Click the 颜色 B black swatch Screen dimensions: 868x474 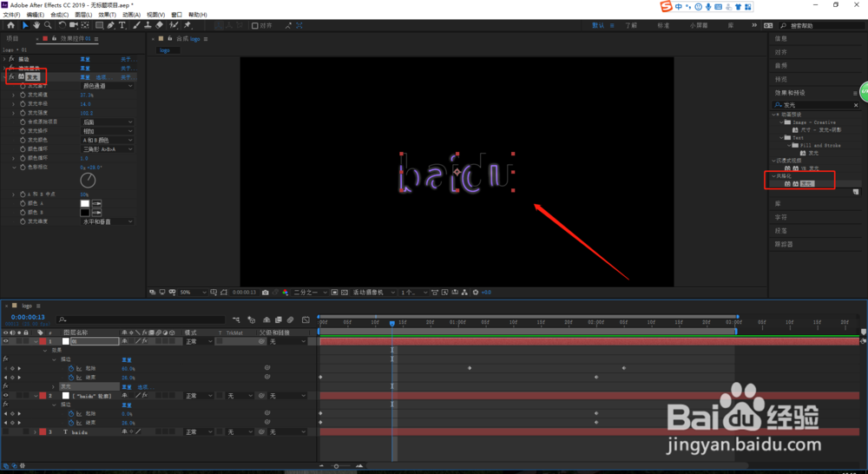point(85,213)
